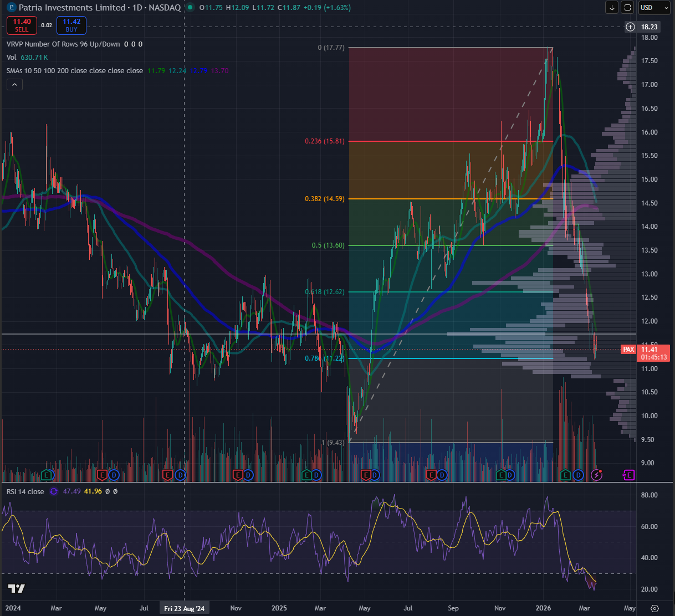Open chart settings gear beside the time axis

tap(654, 608)
